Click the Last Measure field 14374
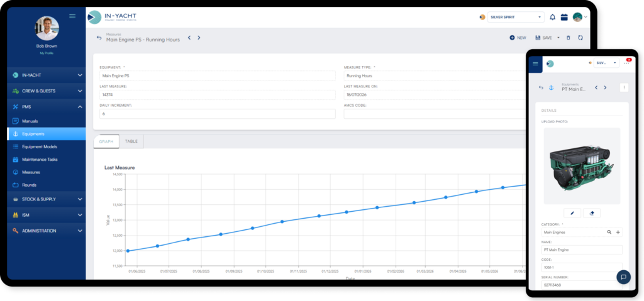644x301 pixels. tap(217, 95)
